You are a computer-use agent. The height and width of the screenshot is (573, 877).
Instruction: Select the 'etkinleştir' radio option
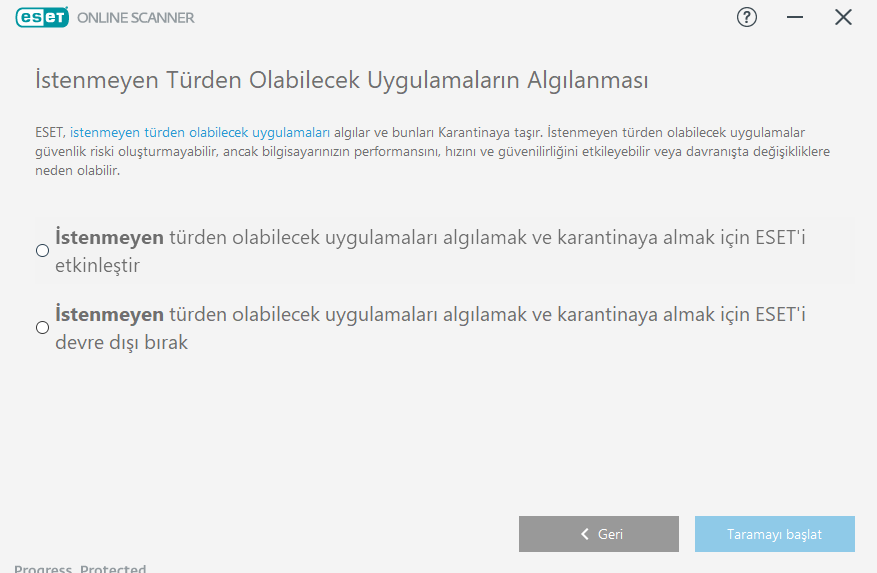pyautogui.click(x=43, y=251)
